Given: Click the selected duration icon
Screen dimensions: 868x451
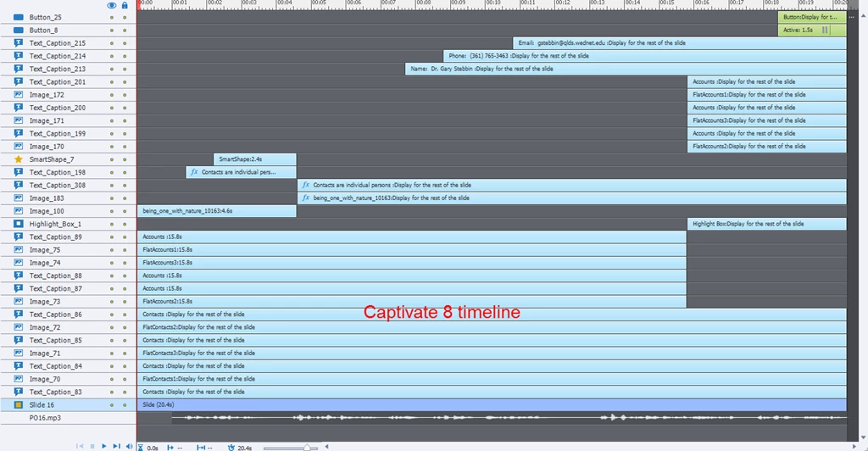Looking at the screenshot, I should [x=200, y=447].
